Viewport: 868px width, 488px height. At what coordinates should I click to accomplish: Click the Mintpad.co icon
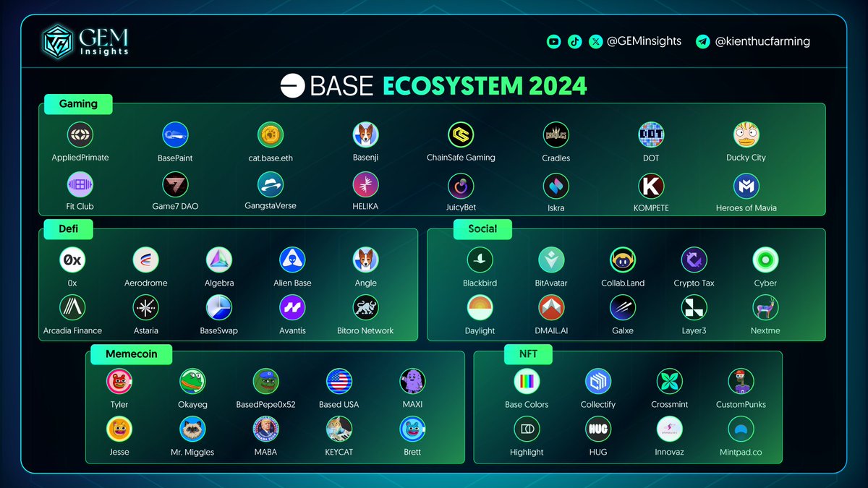pyautogui.click(x=741, y=429)
